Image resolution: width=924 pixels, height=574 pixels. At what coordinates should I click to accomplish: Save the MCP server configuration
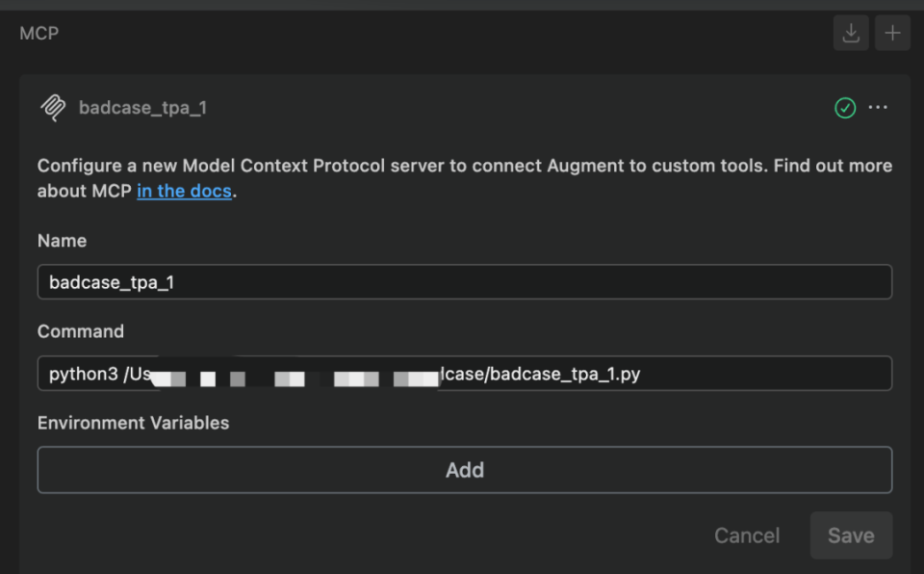coord(851,535)
